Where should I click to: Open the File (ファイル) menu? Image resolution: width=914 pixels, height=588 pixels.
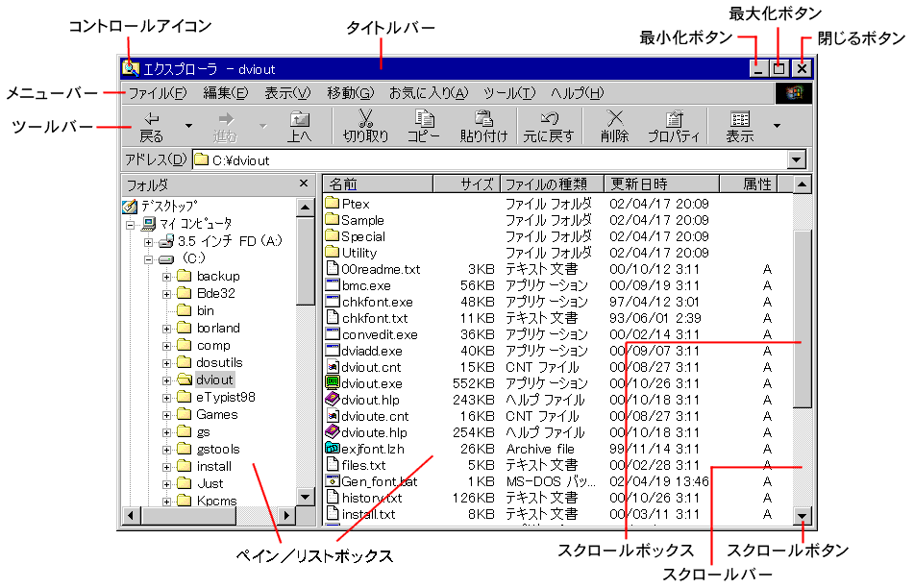point(158,93)
